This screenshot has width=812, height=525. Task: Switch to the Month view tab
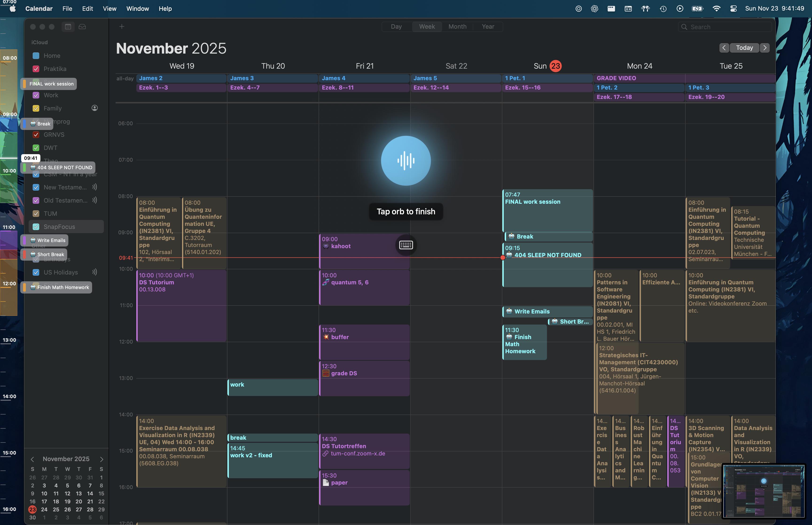point(457,27)
